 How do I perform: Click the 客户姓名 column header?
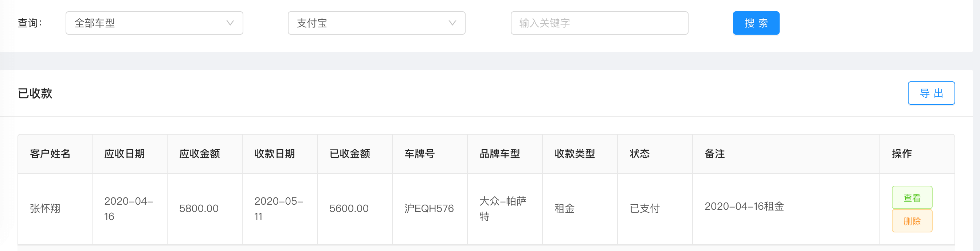tap(50, 154)
